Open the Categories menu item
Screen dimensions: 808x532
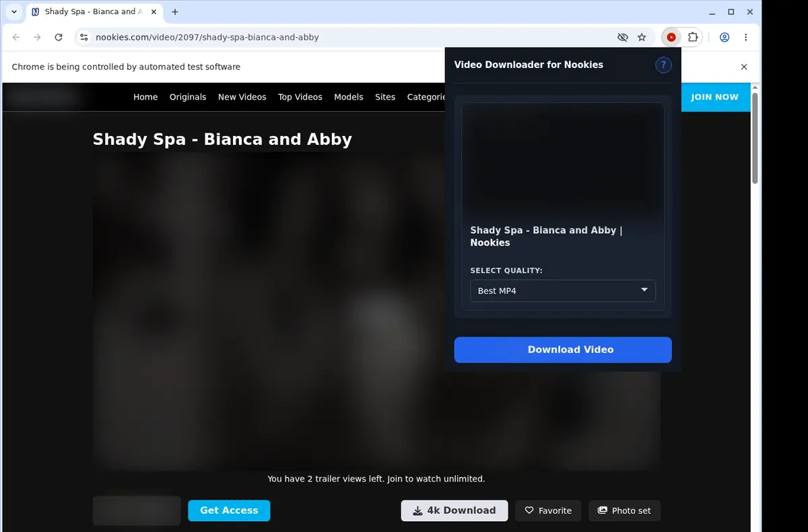point(426,97)
